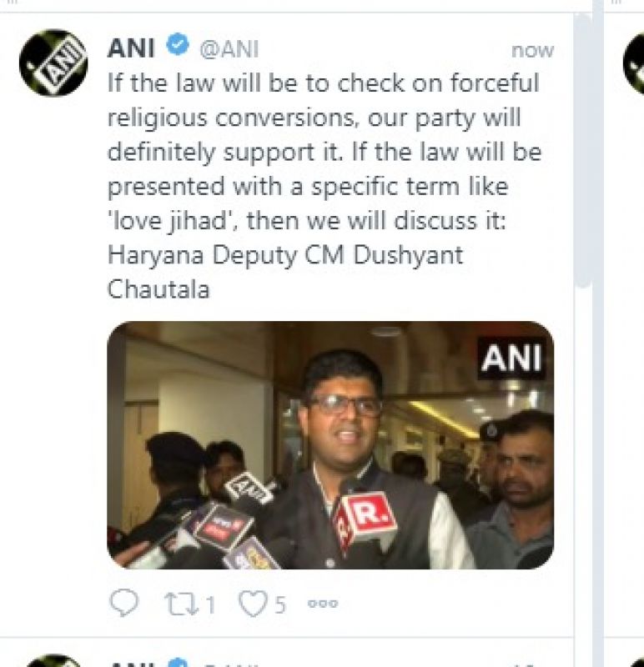The image size is (644, 667).
Task: Click the ANI watermark on the photo
Action: tap(511, 359)
